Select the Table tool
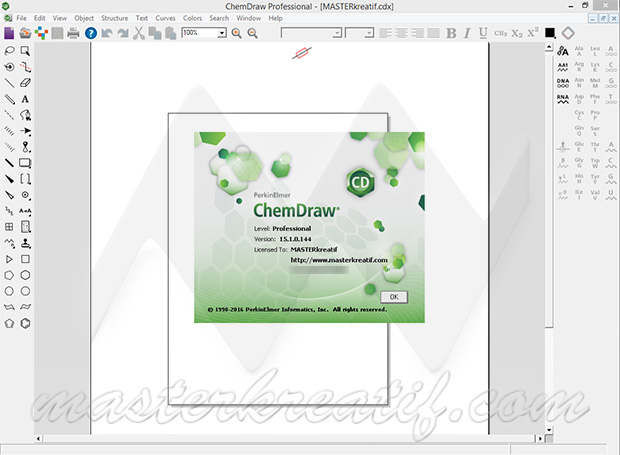This screenshot has width=620, height=455. tap(9, 227)
